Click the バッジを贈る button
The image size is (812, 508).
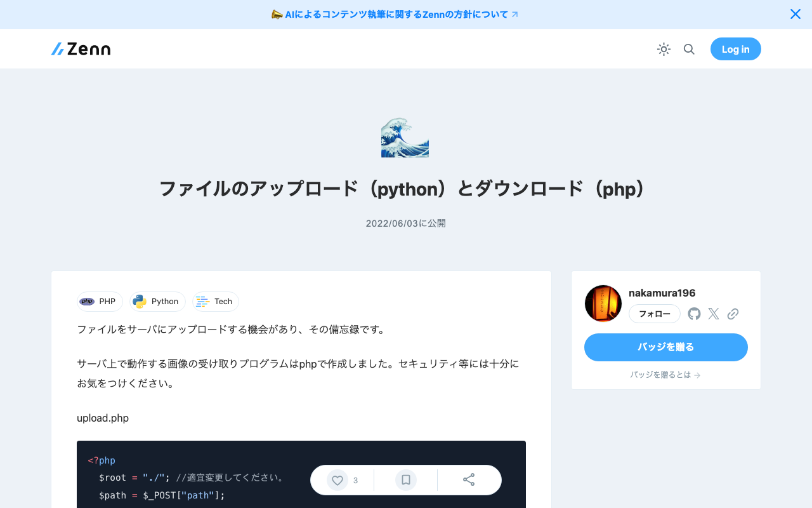tap(665, 347)
